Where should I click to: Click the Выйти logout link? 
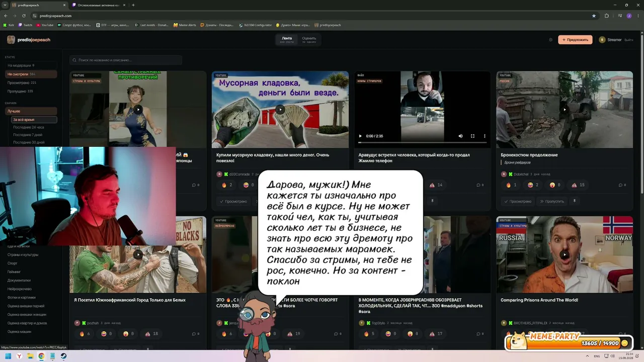click(x=629, y=40)
